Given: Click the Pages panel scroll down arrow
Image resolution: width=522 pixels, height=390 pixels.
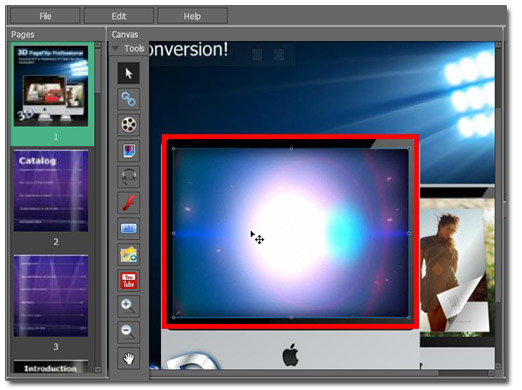Looking at the screenshot, I should click(x=98, y=369).
